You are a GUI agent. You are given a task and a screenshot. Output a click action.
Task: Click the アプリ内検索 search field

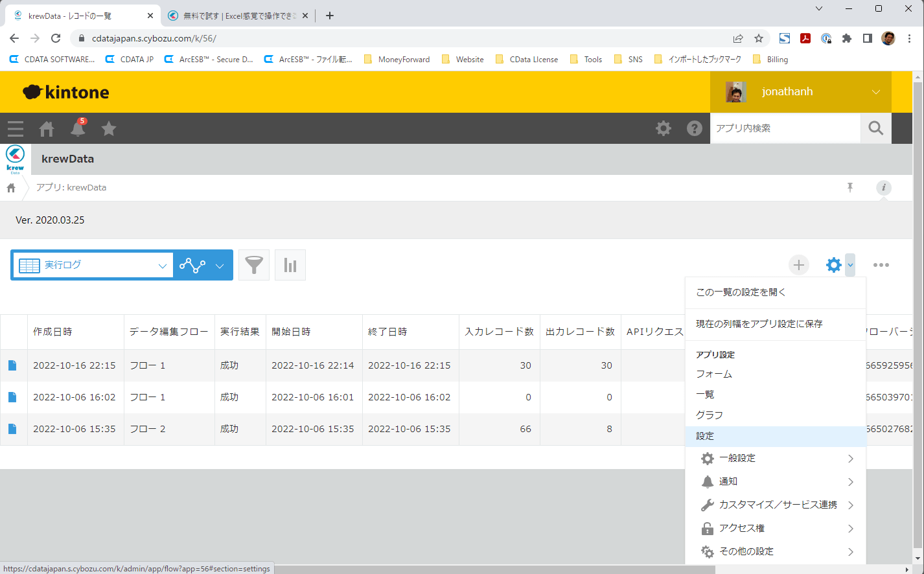click(x=785, y=128)
